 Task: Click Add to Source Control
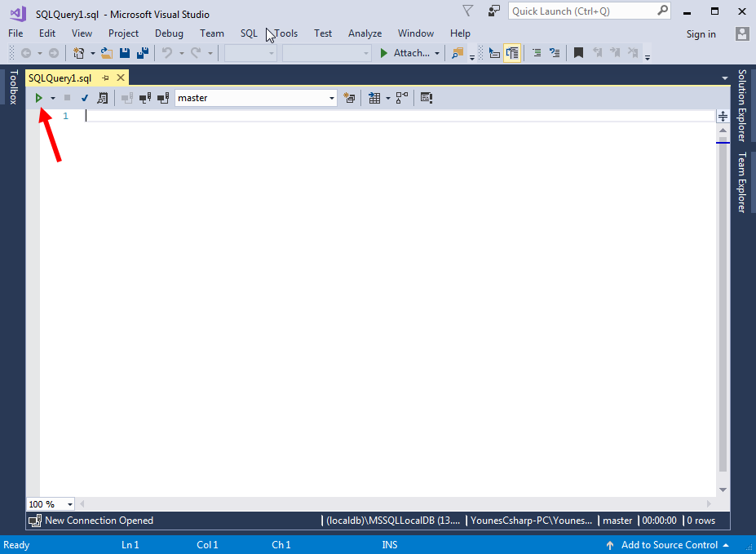coord(669,544)
